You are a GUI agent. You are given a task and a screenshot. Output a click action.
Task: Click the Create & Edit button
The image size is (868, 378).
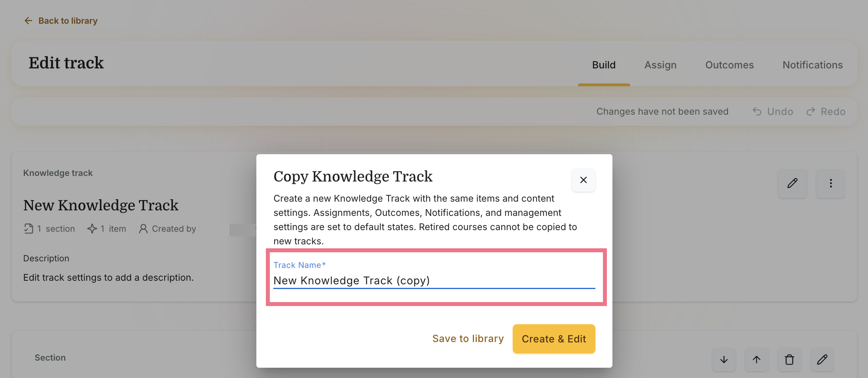pos(554,339)
